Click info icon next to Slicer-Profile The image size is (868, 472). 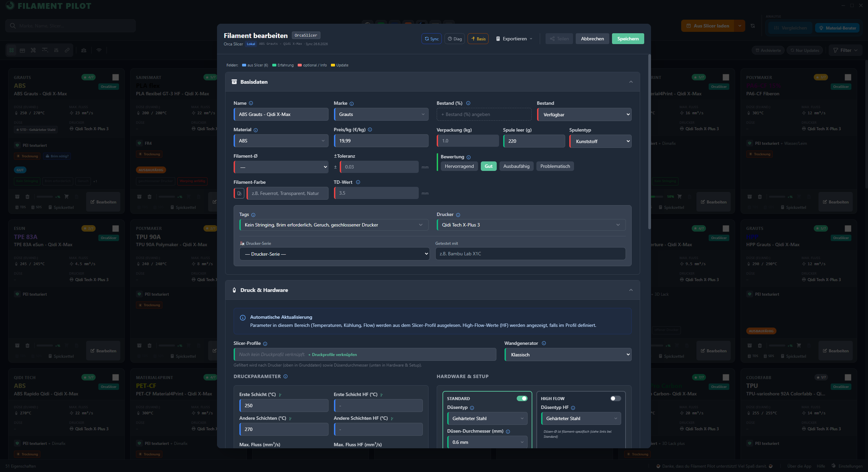[x=265, y=343]
